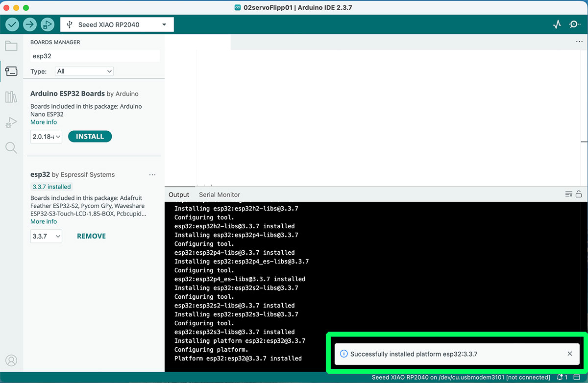588x383 pixels.
Task: Clear the output panel icon
Action: 569,194
